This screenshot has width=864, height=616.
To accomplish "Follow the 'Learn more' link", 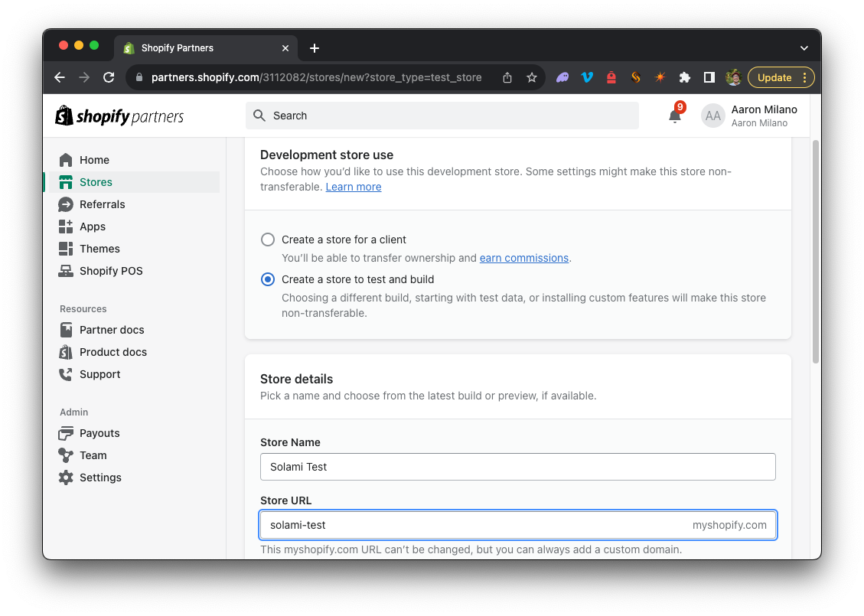I will pos(354,187).
